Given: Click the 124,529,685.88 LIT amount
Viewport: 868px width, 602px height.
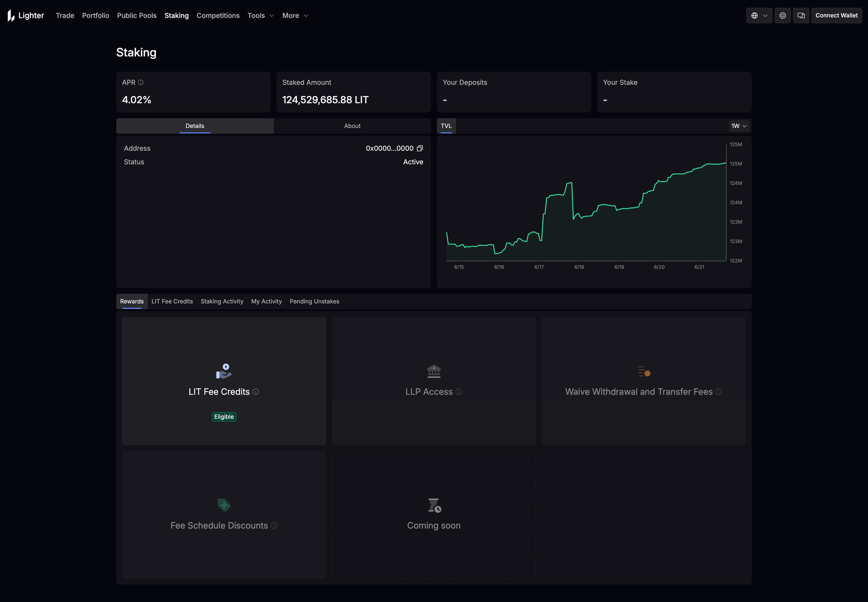Looking at the screenshot, I should pyautogui.click(x=325, y=100).
